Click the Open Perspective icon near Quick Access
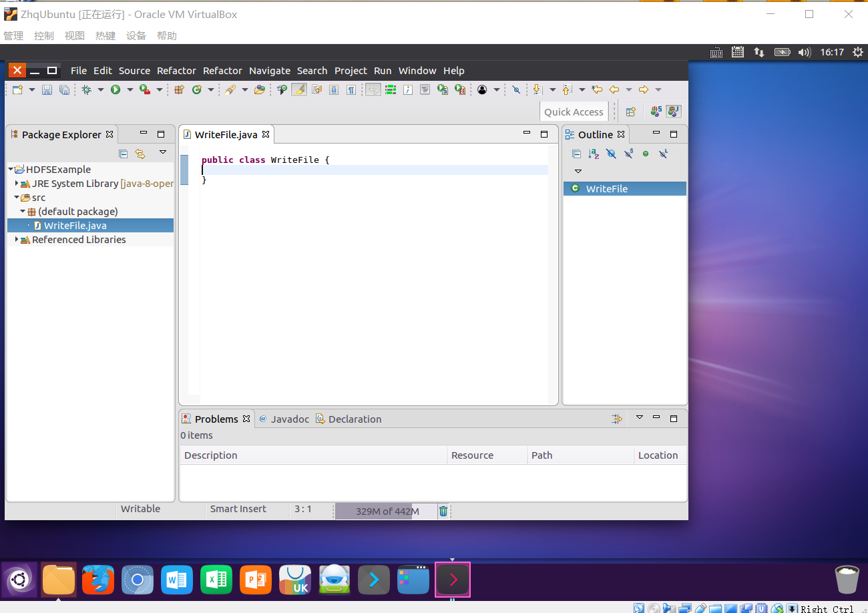The image size is (868, 613). (x=630, y=112)
